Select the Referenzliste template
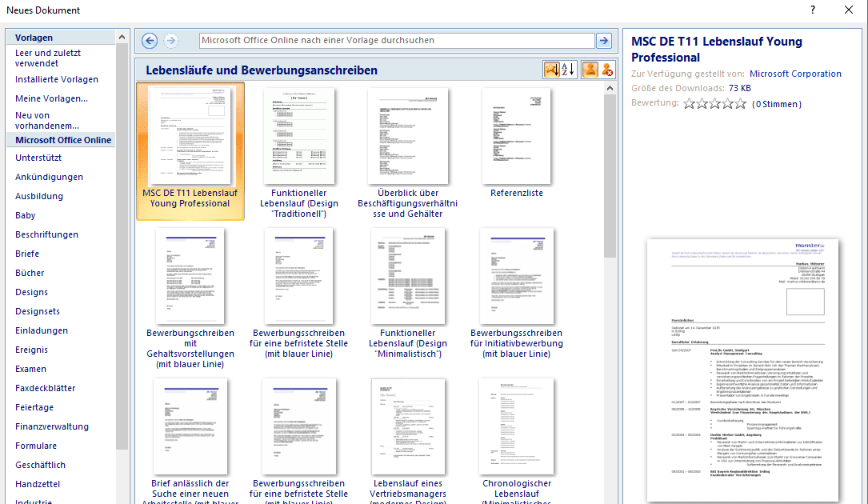The image size is (868, 504). (x=517, y=144)
